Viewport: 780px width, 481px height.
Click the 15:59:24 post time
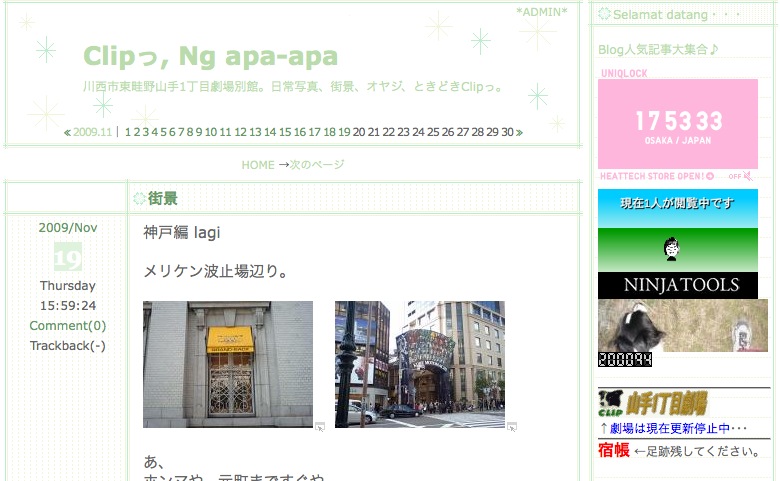[68, 306]
